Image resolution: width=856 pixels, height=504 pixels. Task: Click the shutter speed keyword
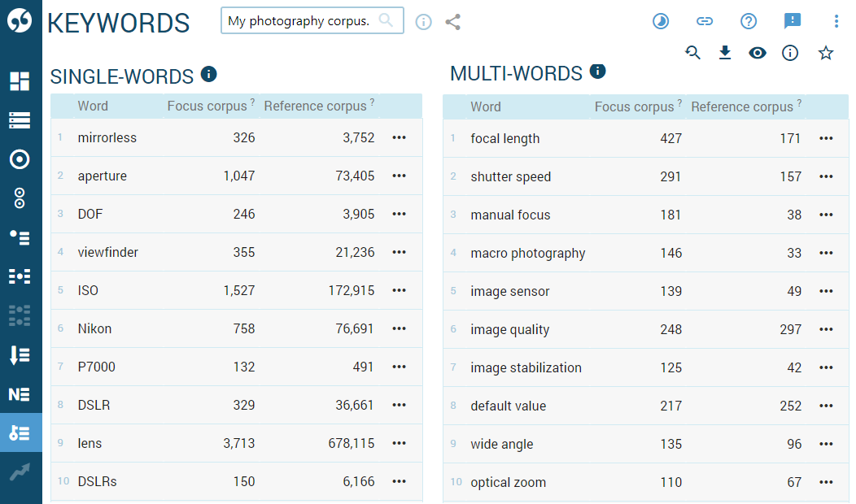tap(509, 176)
